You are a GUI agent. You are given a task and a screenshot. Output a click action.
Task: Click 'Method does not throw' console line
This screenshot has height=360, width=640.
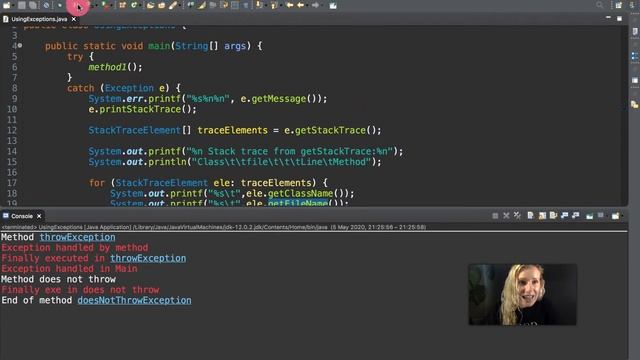[58, 279]
